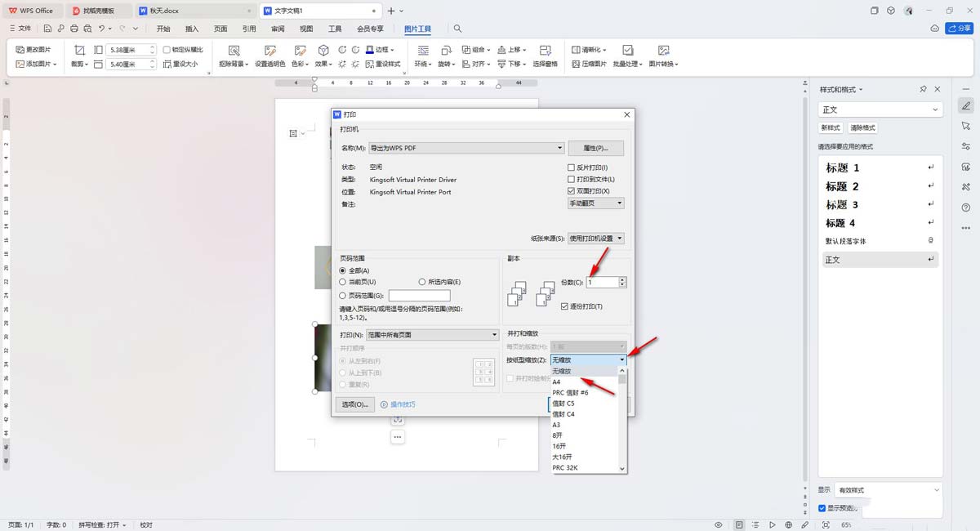Uncheck the 显示预览 checkbox in styles panel
This screenshot has width=980, height=531.
(822, 507)
